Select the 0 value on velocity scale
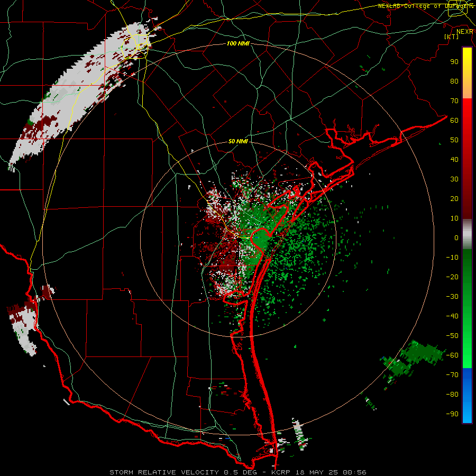The image size is (476, 476). [456, 238]
